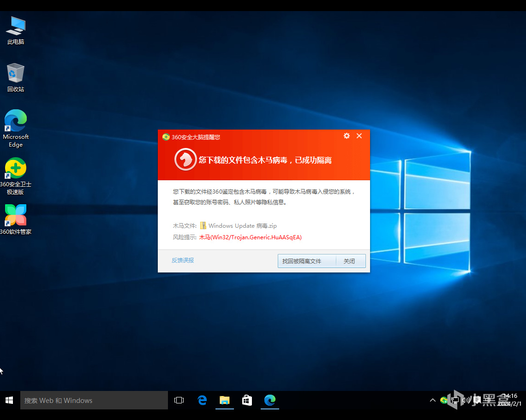Click the zip file icon beside 木马文件
526x420 pixels.
coord(203,225)
